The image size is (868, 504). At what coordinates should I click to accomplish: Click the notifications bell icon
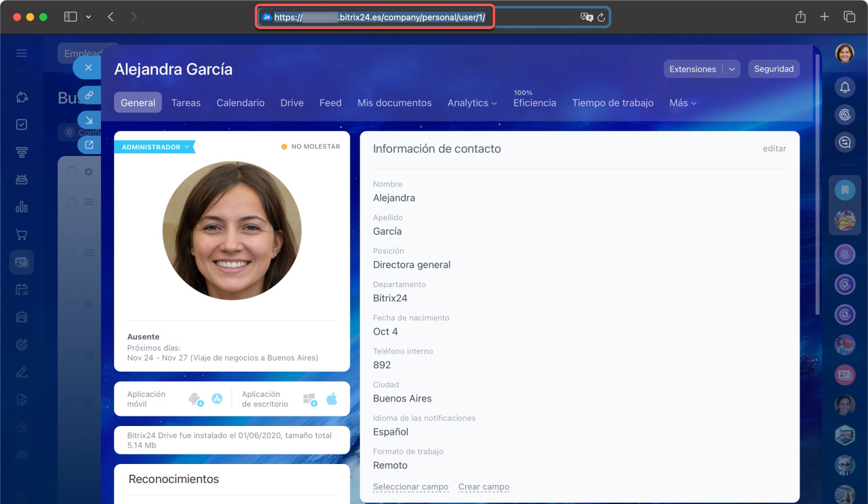pyautogui.click(x=844, y=88)
